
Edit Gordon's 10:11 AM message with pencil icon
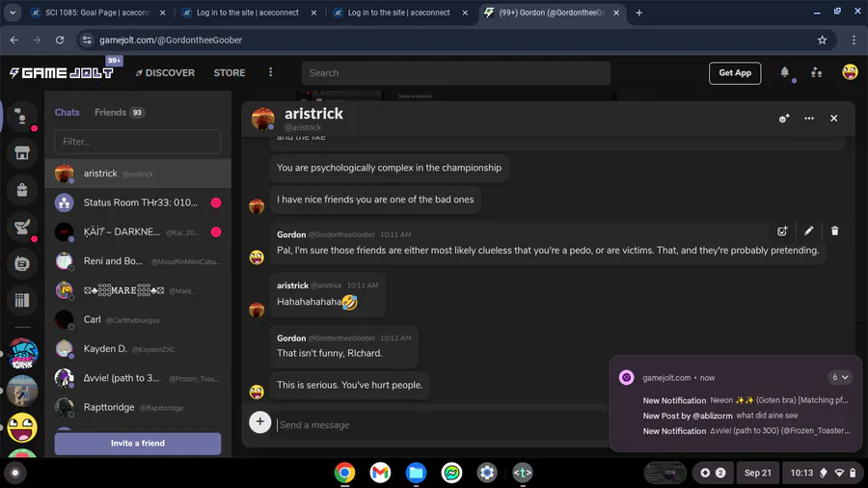click(809, 231)
